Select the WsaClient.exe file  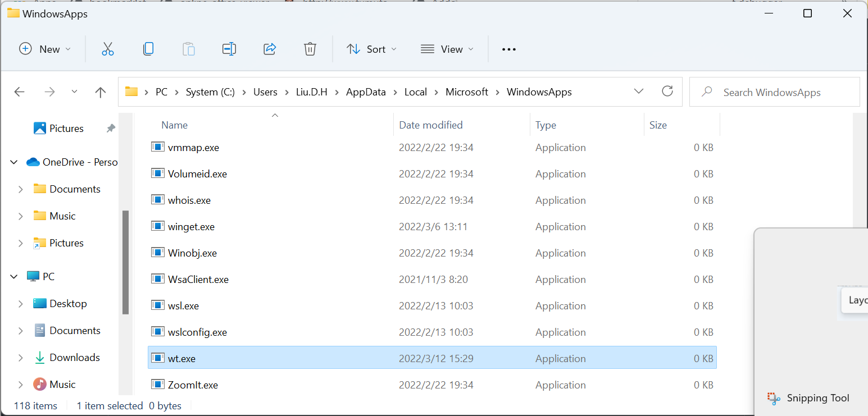[x=432, y=279]
